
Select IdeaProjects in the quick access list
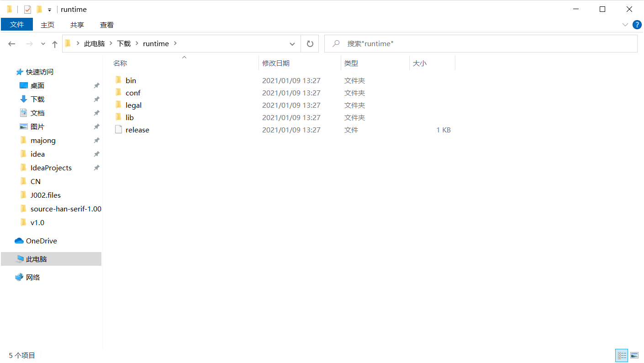(x=51, y=168)
